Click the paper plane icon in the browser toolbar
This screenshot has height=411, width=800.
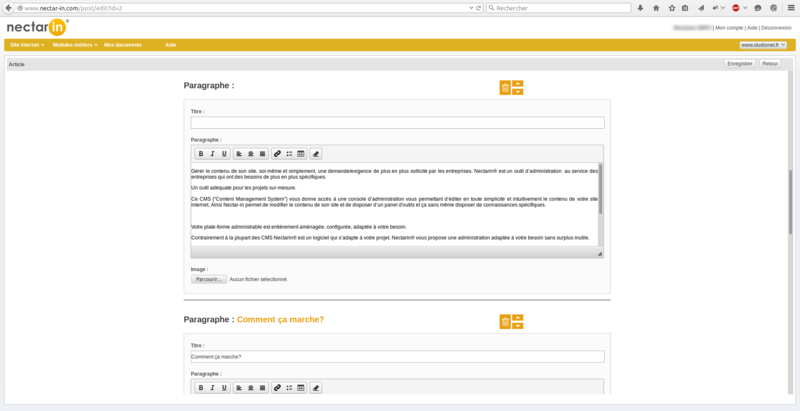(x=701, y=8)
